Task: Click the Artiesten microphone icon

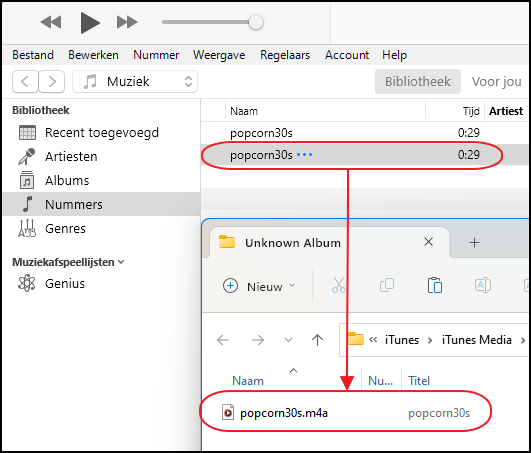Action: [27, 156]
